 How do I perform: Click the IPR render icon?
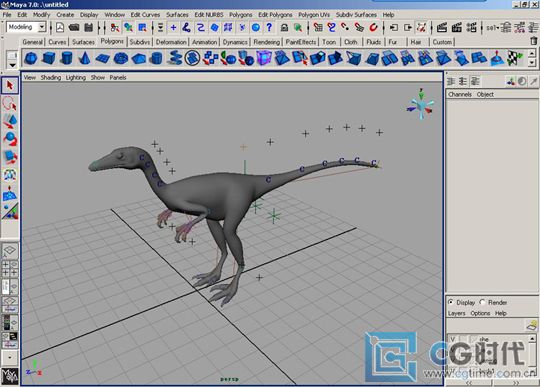457,27
